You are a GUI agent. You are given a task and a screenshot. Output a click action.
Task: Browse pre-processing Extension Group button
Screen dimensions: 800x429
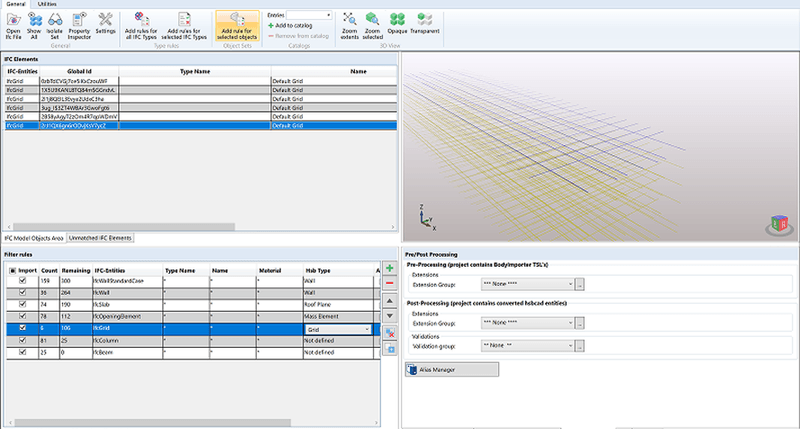coord(580,284)
